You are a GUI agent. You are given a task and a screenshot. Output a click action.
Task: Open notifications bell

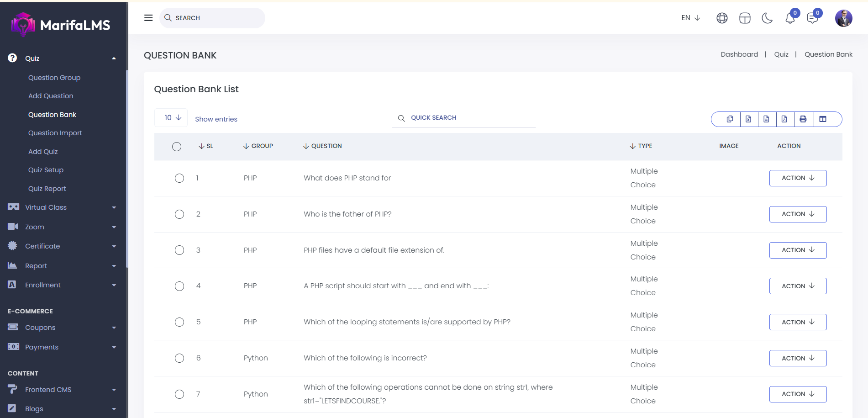[790, 18]
